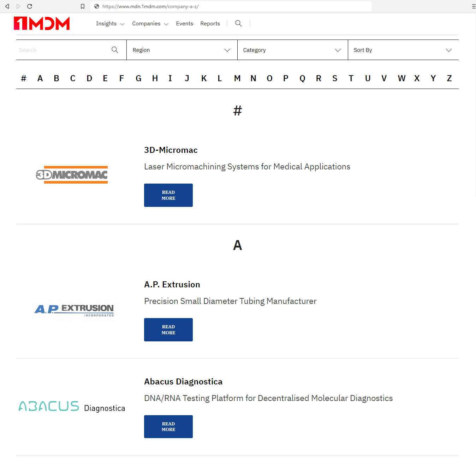This screenshot has height=466, width=476.
Task: Jump to letter L in alphabet bar
Action: pyautogui.click(x=220, y=78)
